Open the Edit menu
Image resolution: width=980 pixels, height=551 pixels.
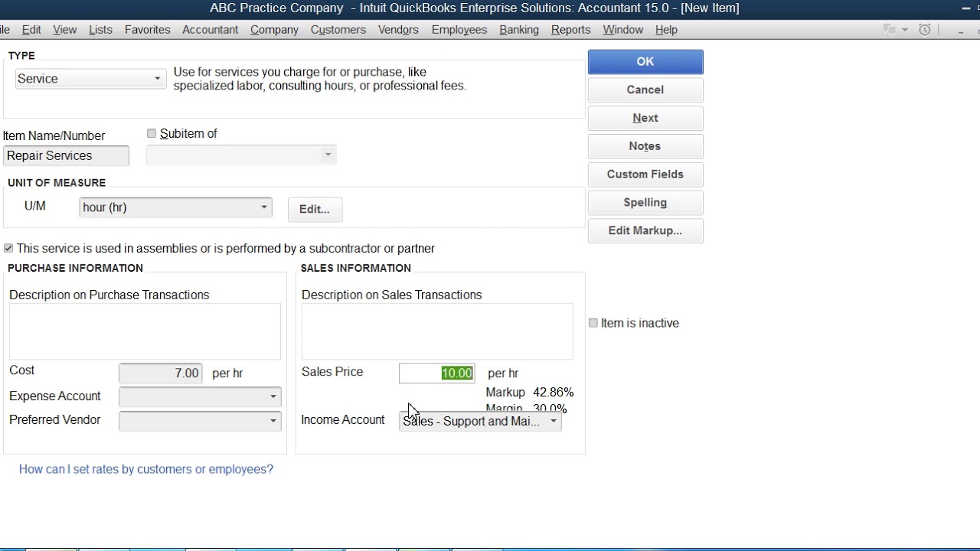tap(31, 30)
